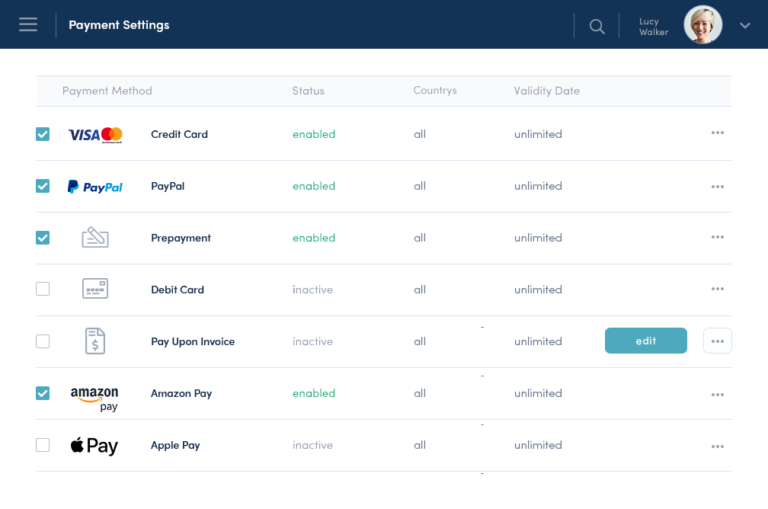Click the Status column header
The width and height of the screenshot is (768, 509).
[308, 91]
